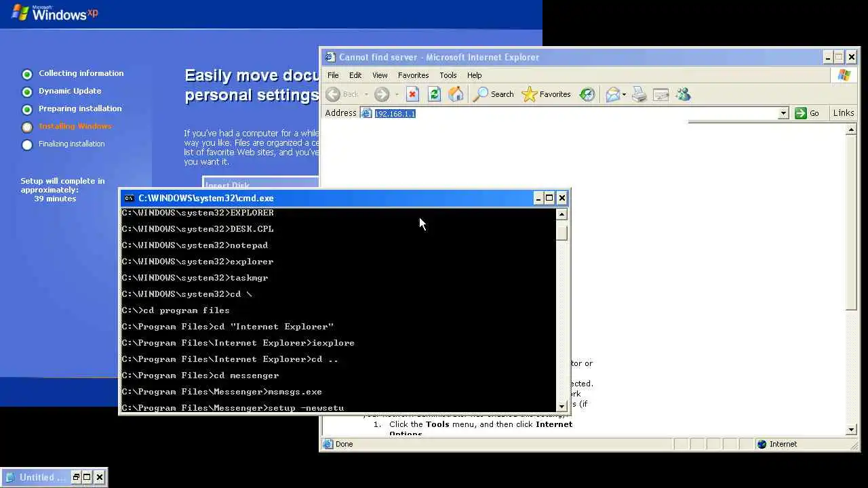
Task: Open the Tools menu in Internet Explorer
Action: (x=448, y=75)
